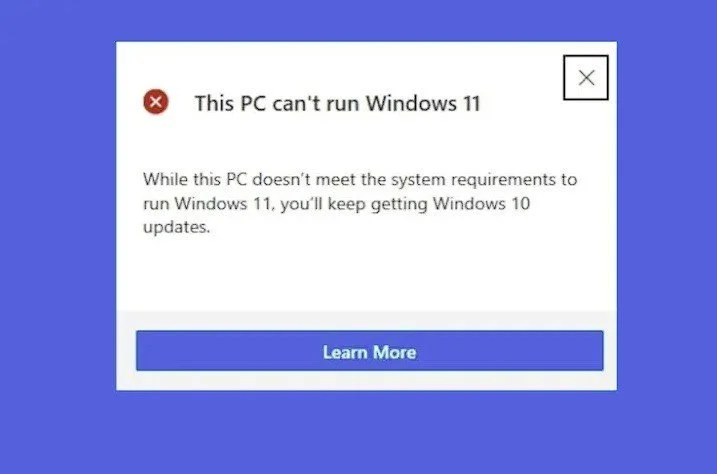717x474 pixels.
Task: Click the message line starting "While this PC"
Action: pyautogui.click(x=360, y=179)
